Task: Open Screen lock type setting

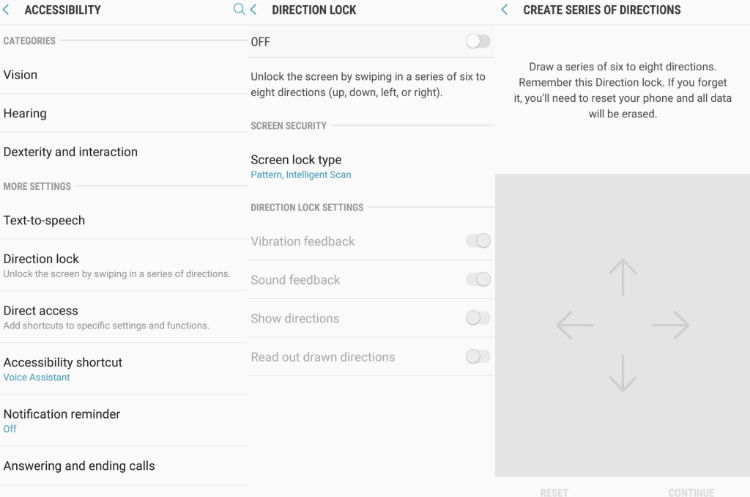Action: [x=371, y=166]
